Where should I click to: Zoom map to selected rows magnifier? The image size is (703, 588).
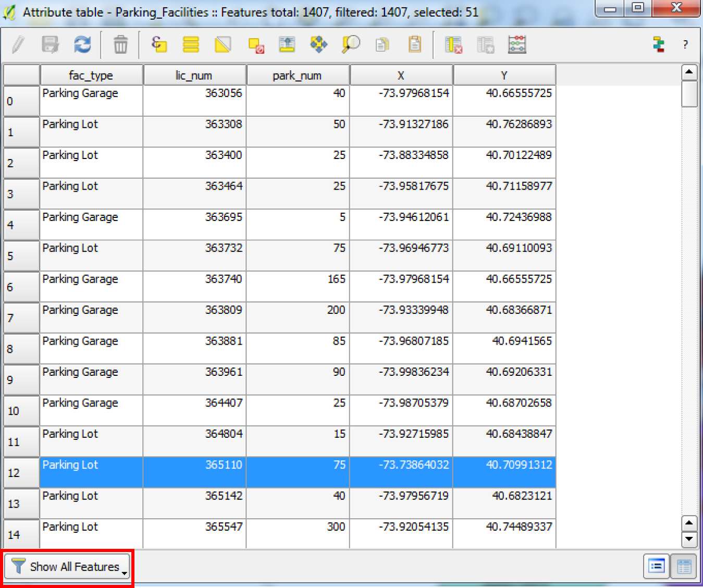[x=351, y=45]
